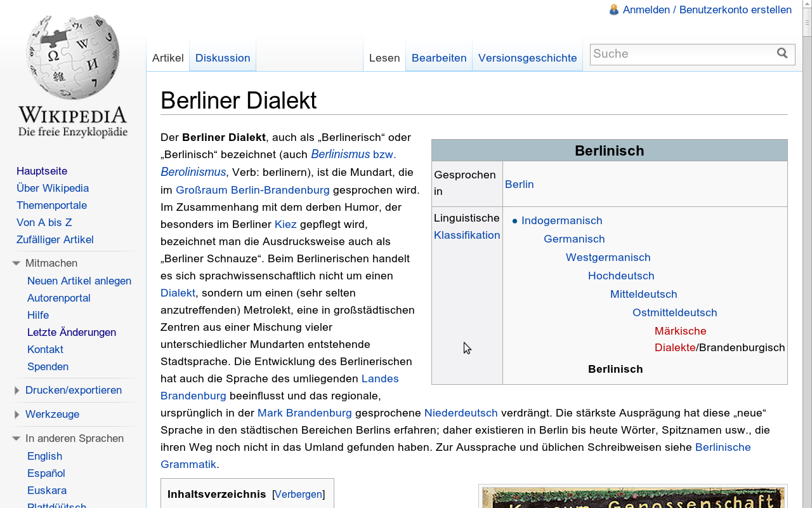Go to Hauptseite in sidebar
Image resolution: width=812 pixels, height=508 pixels.
point(42,171)
